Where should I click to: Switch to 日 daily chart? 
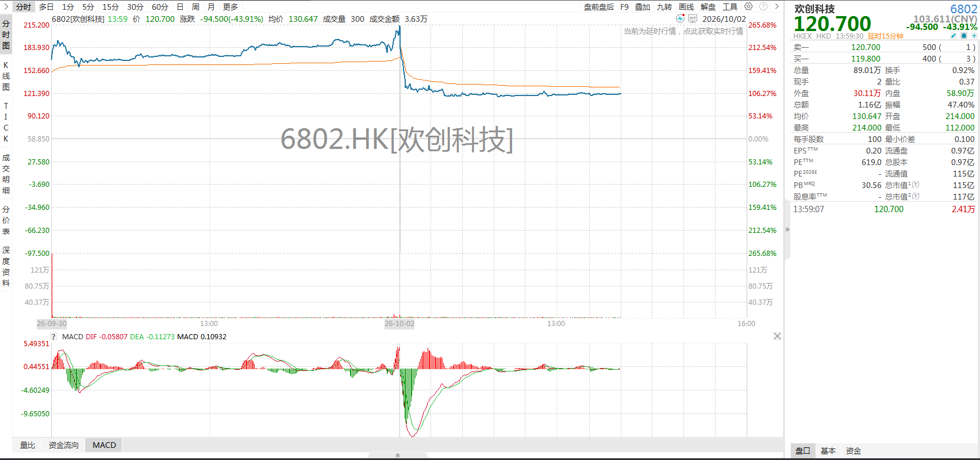[x=180, y=7]
